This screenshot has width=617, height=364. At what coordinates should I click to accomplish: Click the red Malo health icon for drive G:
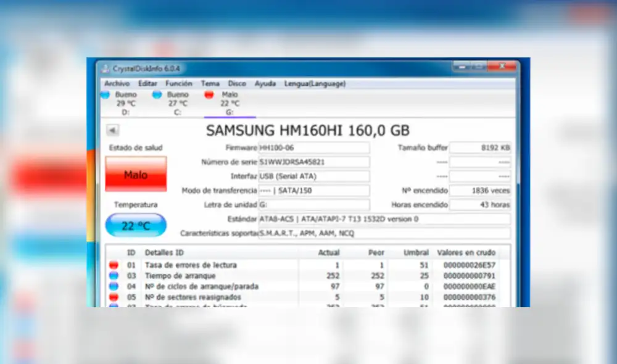209,94
